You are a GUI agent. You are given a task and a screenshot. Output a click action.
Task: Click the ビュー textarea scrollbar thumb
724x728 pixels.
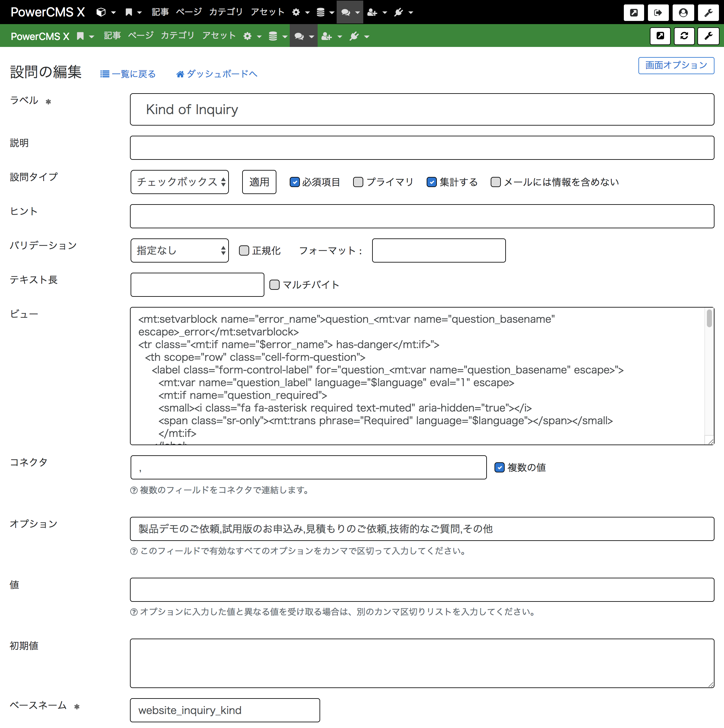tap(709, 318)
